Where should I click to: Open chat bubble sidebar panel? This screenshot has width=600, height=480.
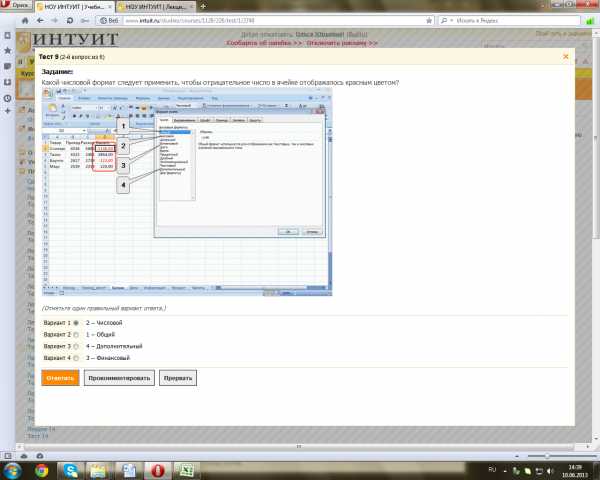7,66
